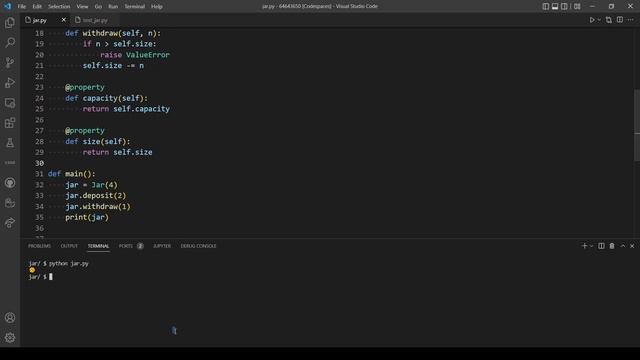The height and width of the screenshot is (360, 640).
Task: Open the Search view in the activity bar
Action: click(10, 42)
